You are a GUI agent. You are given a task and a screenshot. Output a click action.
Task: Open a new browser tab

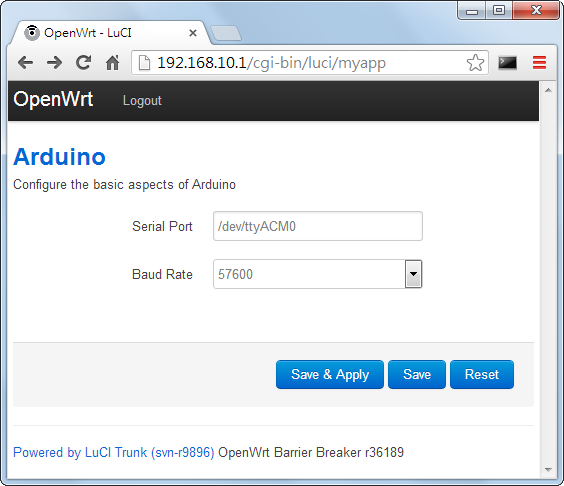(x=226, y=33)
